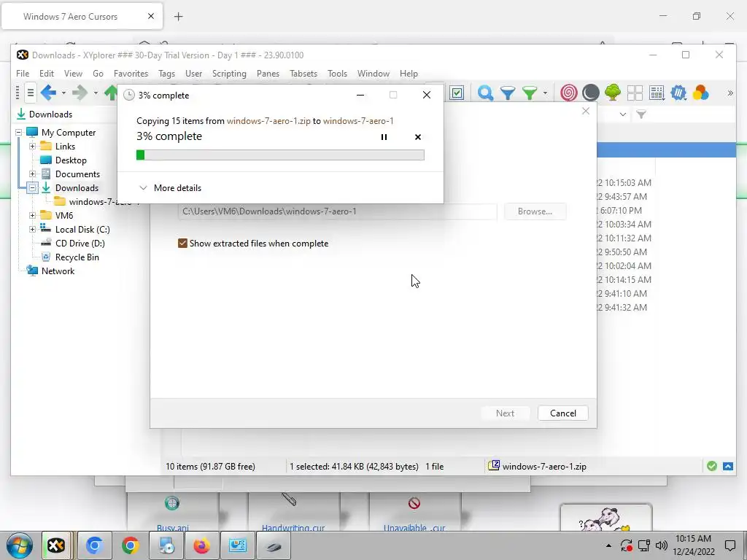Click the green copy progress bar
This screenshot has width=747, height=560.
(x=280, y=155)
